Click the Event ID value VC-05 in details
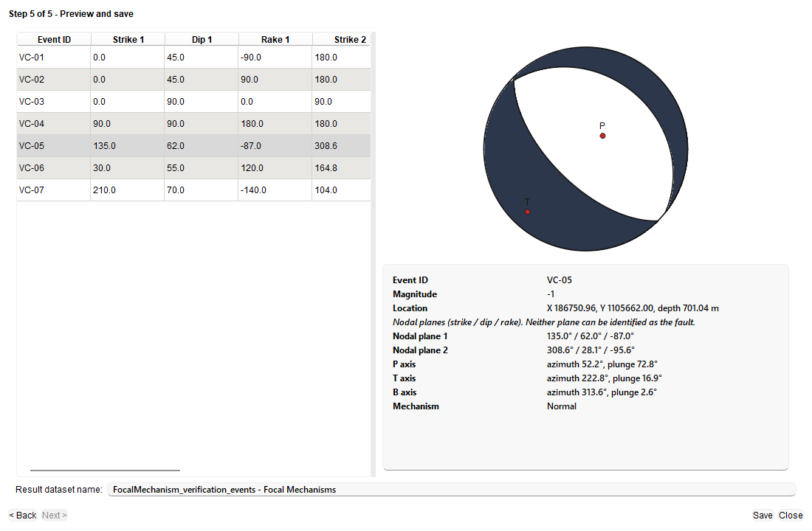This screenshot has height=531, width=812. pos(560,280)
